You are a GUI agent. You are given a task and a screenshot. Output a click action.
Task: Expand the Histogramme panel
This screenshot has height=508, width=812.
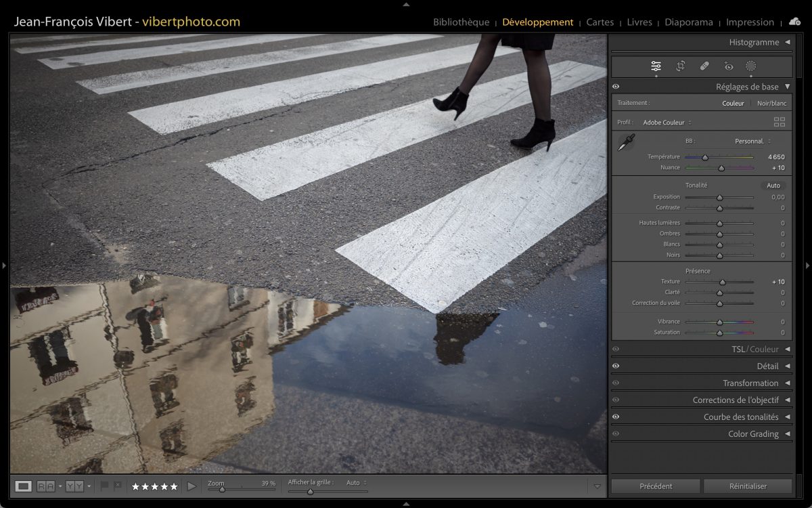pyautogui.click(x=758, y=42)
